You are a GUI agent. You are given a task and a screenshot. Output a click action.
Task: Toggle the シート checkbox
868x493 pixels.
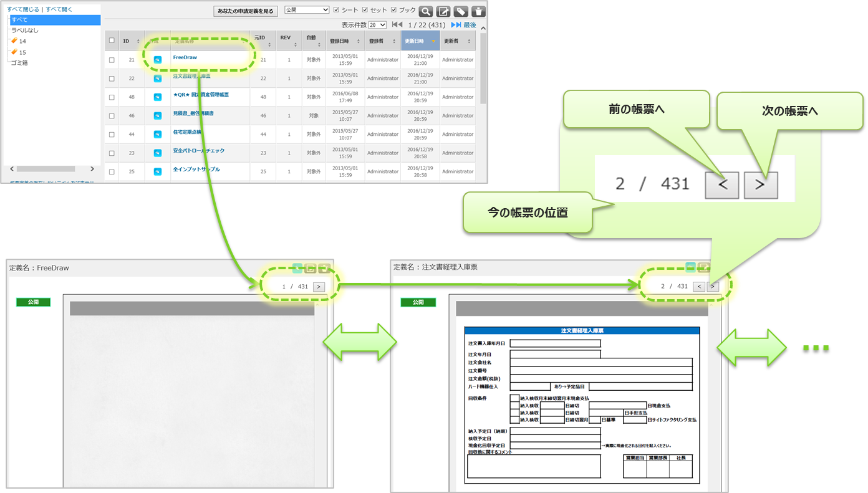(337, 10)
